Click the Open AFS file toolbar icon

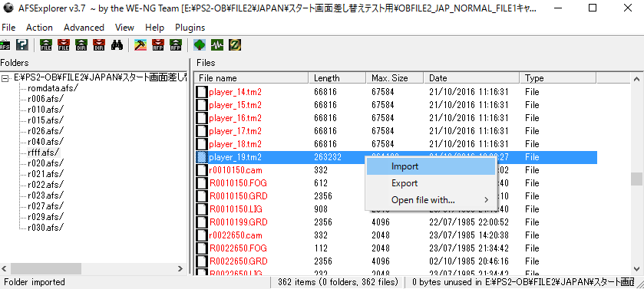[x=5, y=44]
